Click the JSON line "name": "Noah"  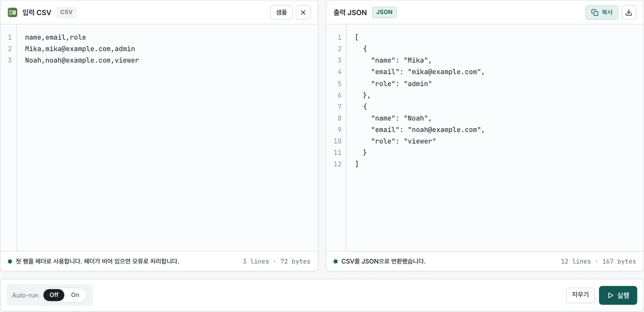click(x=401, y=119)
